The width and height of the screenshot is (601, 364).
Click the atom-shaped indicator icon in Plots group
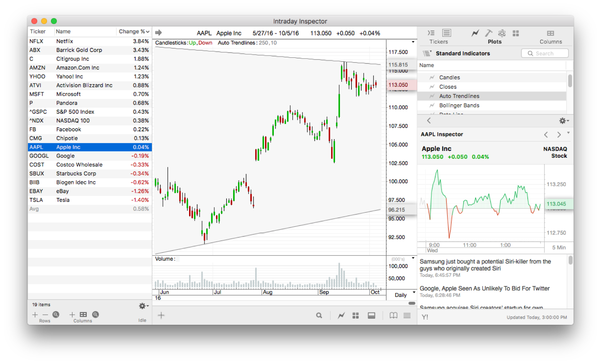coord(502,33)
